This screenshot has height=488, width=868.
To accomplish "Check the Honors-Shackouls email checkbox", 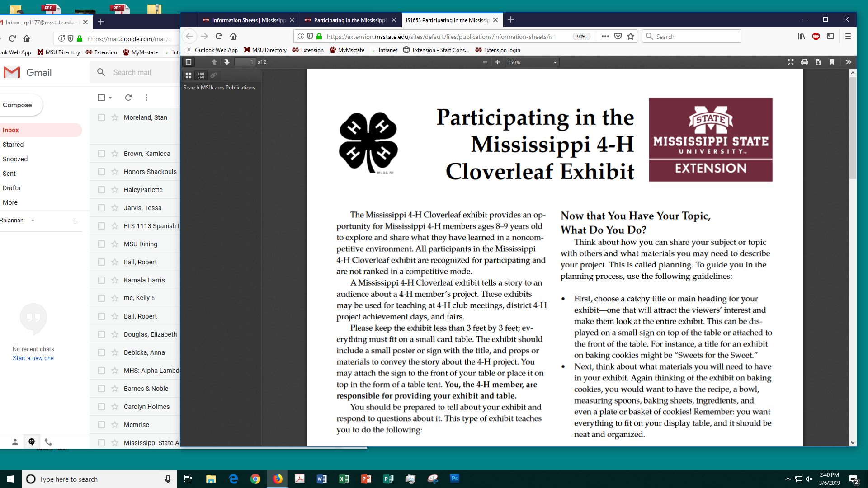I will [101, 172].
